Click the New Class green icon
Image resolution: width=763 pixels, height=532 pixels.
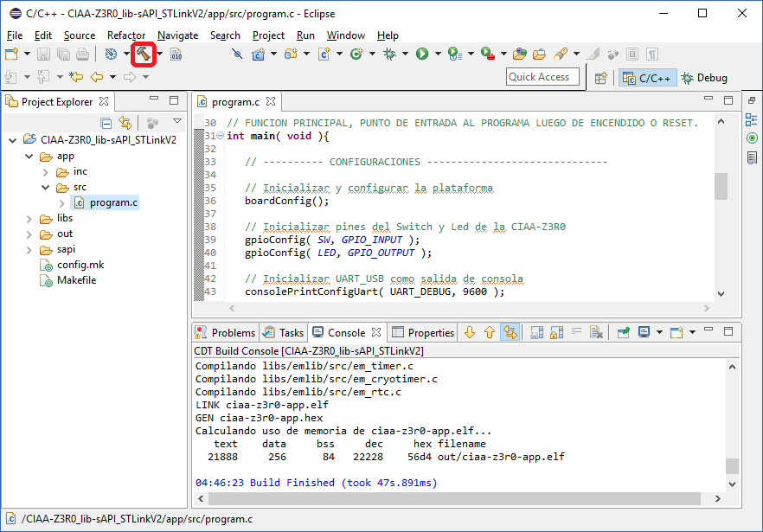click(356, 54)
